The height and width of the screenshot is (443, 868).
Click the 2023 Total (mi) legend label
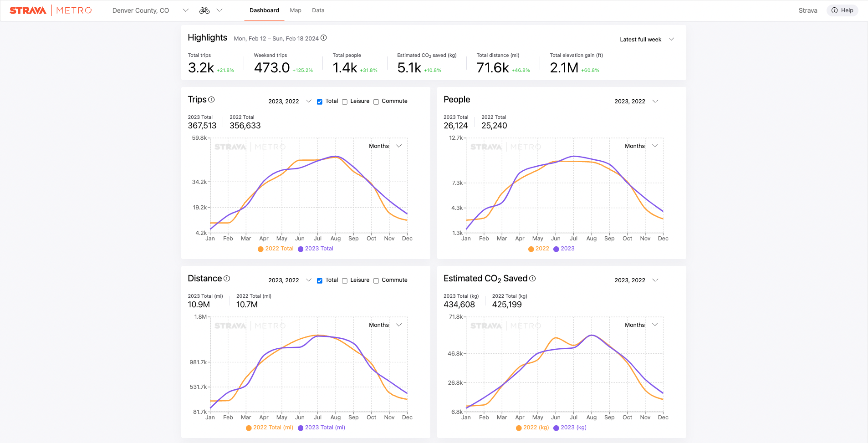point(325,428)
